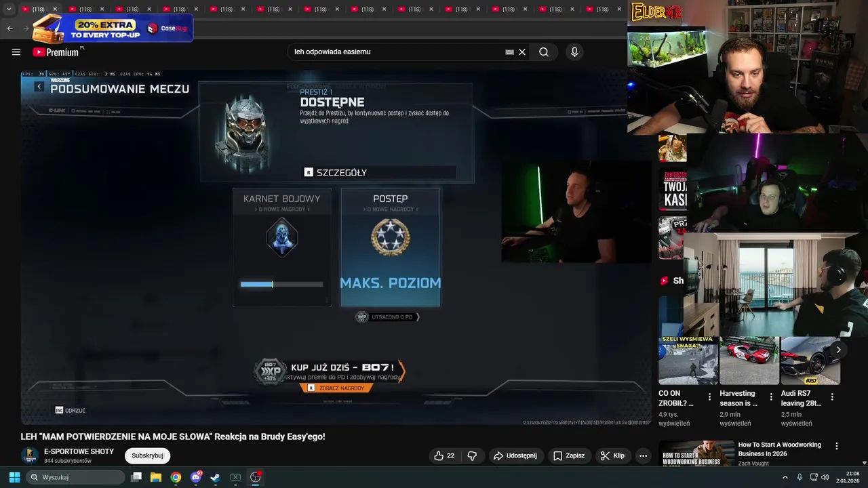
Task: Click Zapisz to save the video
Action: (568, 455)
